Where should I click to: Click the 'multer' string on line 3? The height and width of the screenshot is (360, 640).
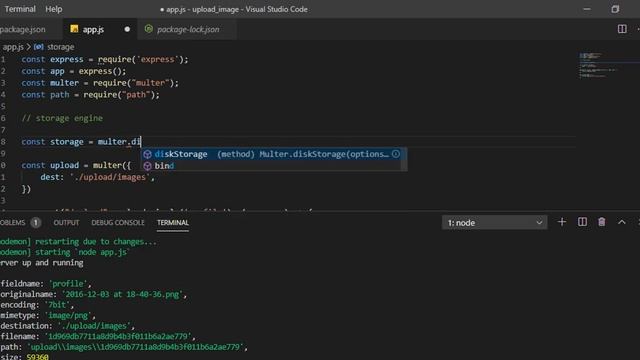[x=151, y=83]
